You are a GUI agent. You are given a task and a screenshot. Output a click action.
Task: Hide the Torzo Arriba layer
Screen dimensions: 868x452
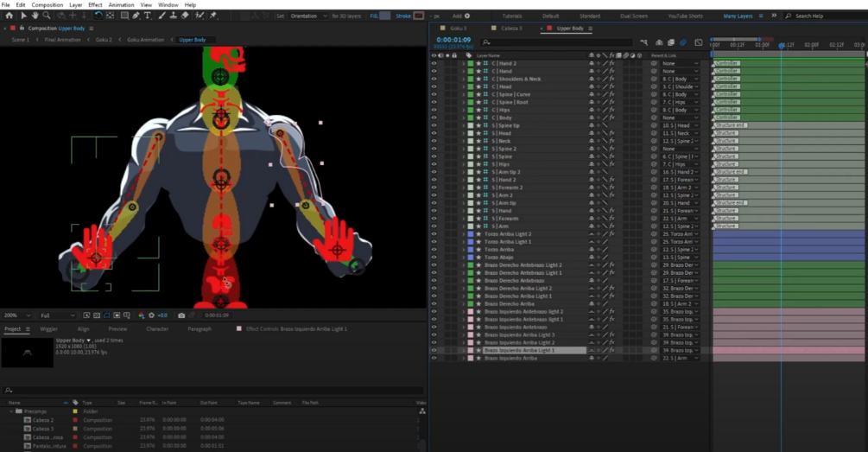pyautogui.click(x=434, y=250)
